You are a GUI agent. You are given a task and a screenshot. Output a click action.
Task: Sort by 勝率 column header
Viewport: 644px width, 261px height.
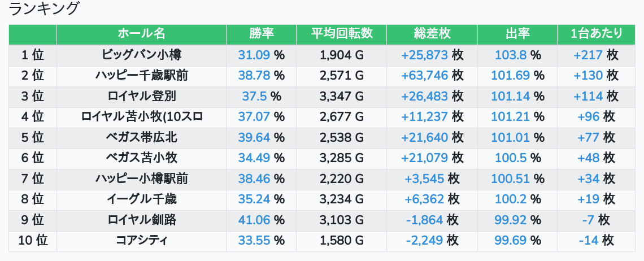pyautogui.click(x=261, y=34)
